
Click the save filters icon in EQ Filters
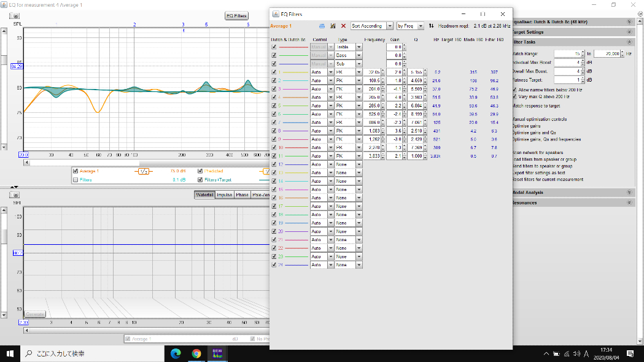[x=333, y=26]
